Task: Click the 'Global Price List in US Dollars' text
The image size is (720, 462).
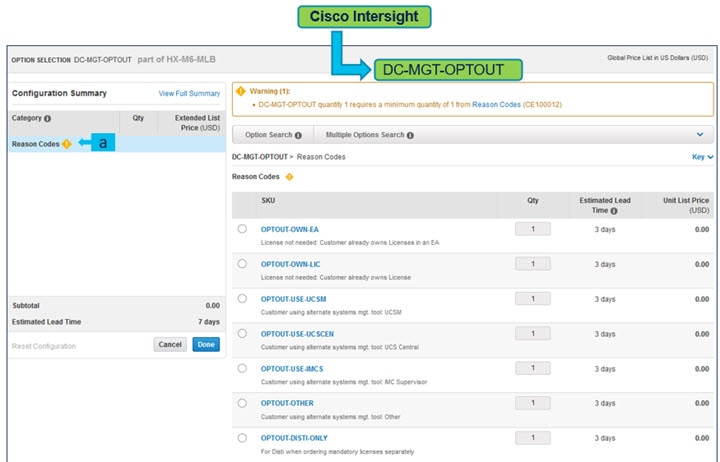Action: (x=658, y=58)
